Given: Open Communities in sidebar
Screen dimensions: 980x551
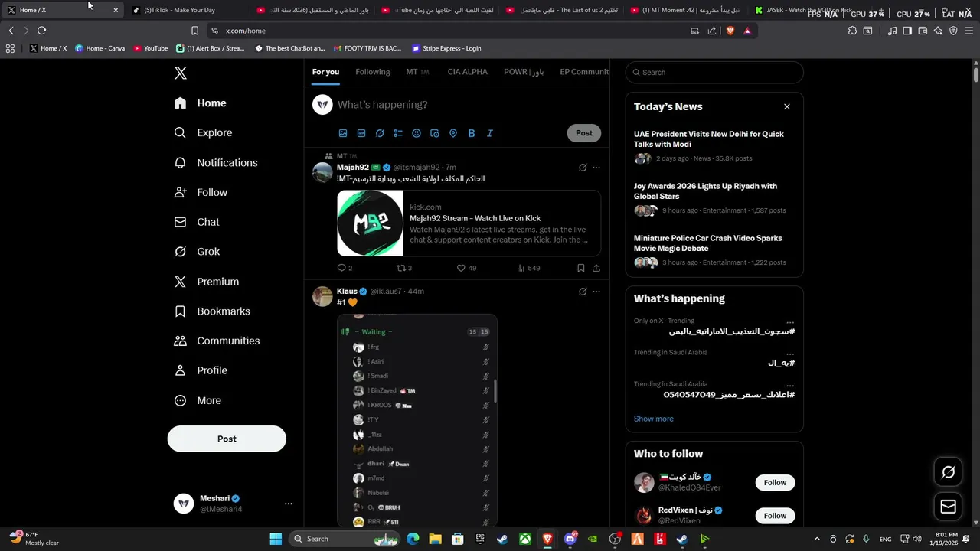Looking at the screenshot, I should tap(217, 341).
